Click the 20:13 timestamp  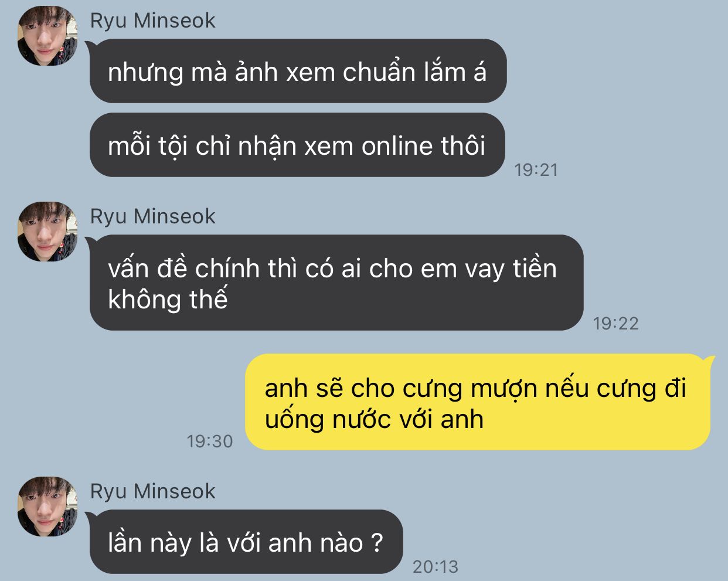tap(436, 566)
